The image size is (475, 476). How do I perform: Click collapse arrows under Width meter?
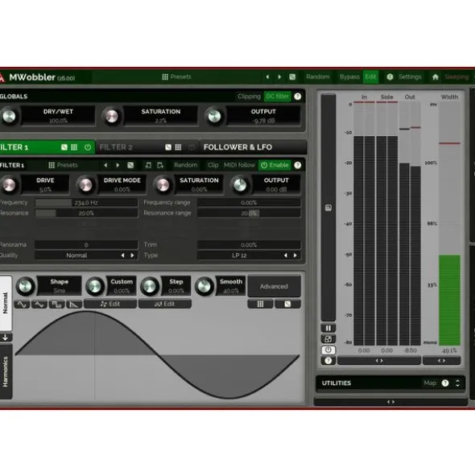(x=442, y=361)
